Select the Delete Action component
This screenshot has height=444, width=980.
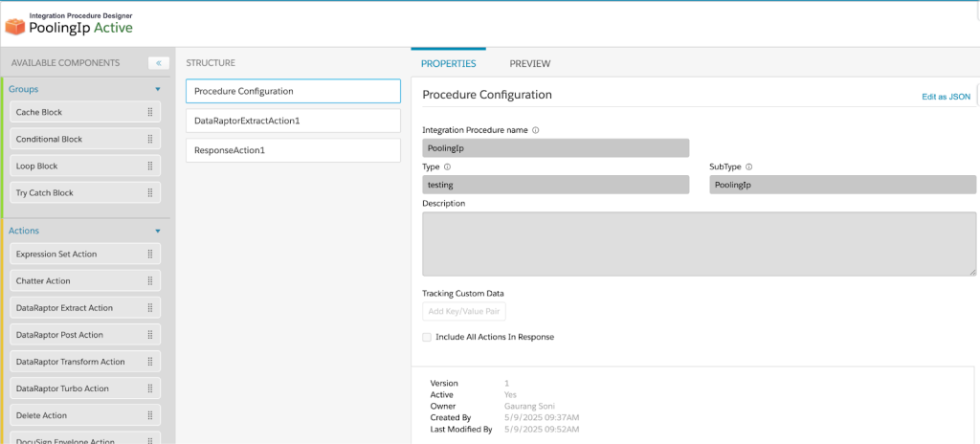pyautogui.click(x=85, y=415)
